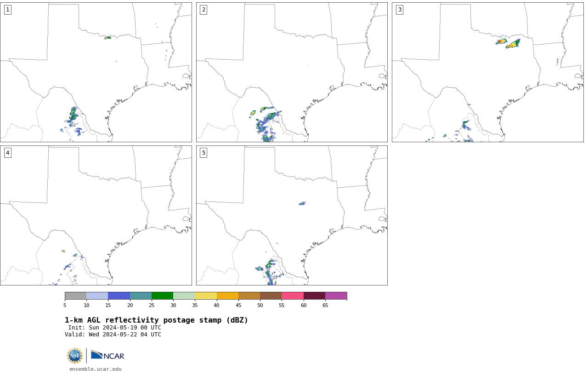Screen dimensions: 588x374
Task: Click the small echo on Red River, panel 1
Action: click(107, 38)
